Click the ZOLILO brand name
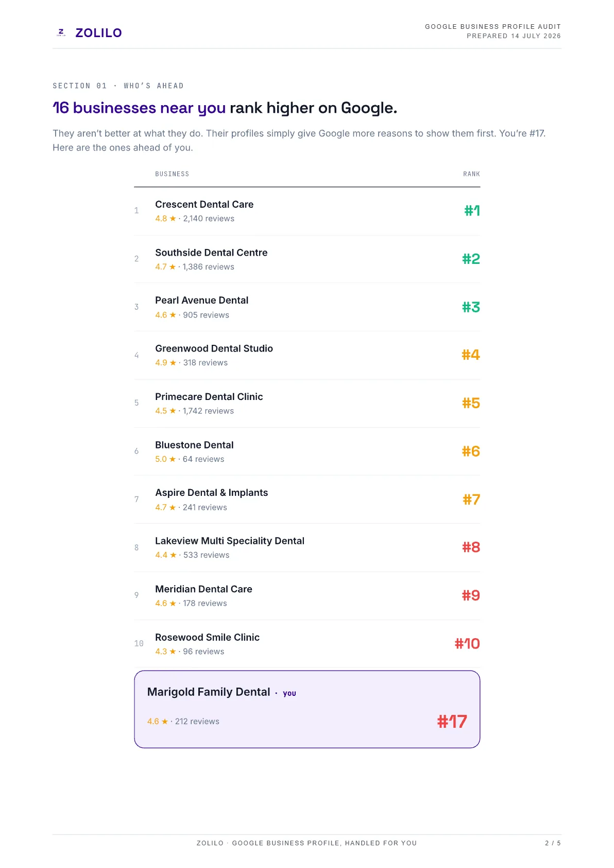 click(98, 33)
